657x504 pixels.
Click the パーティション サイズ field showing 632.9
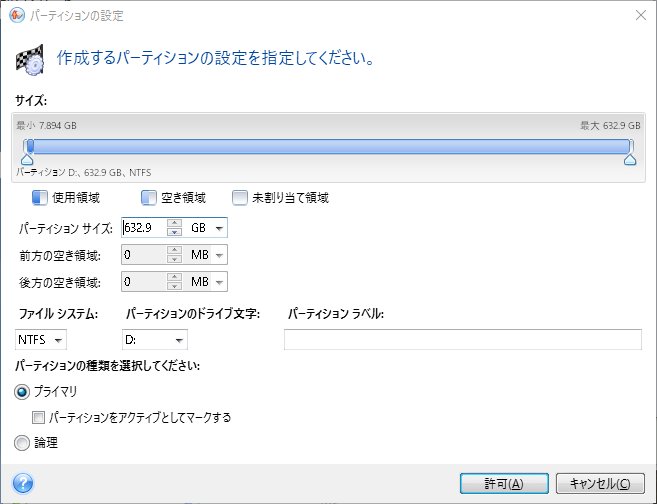144,228
